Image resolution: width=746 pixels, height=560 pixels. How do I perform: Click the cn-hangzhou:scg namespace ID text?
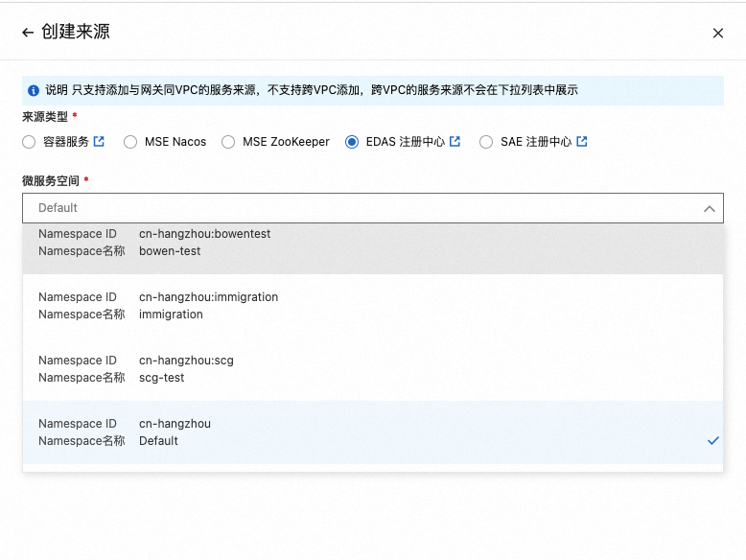coord(186,361)
